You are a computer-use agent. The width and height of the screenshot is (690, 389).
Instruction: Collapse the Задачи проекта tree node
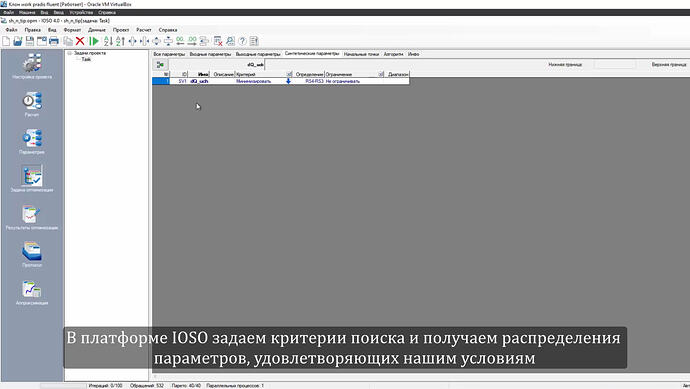69,53
